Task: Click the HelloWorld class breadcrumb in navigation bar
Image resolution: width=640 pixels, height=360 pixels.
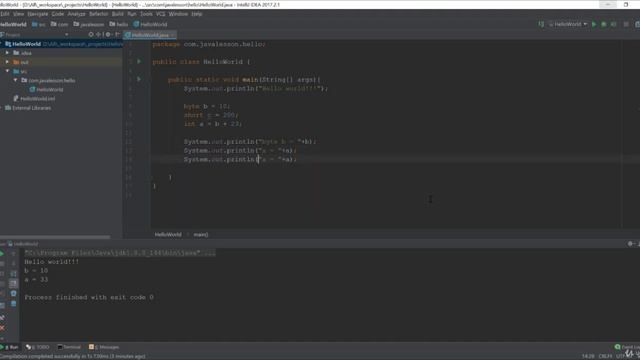Action: click(x=150, y=24)
